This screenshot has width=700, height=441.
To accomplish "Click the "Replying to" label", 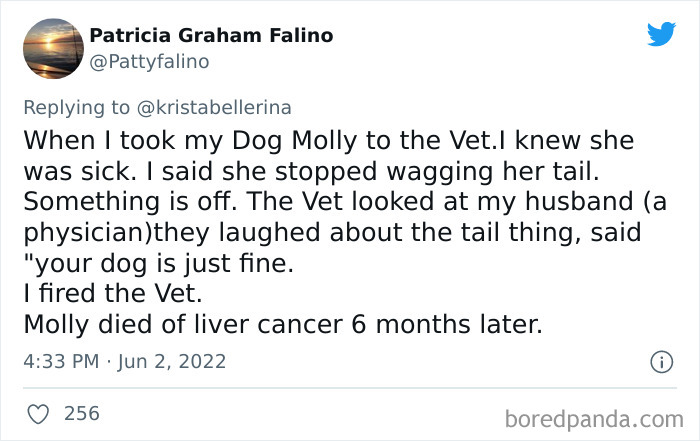I will point(75,107).
